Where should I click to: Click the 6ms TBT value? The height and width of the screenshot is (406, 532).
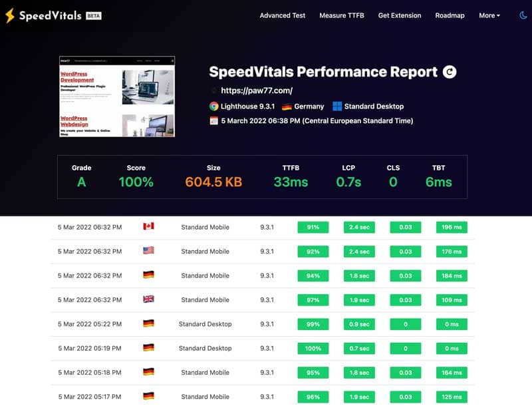[439, 182]
